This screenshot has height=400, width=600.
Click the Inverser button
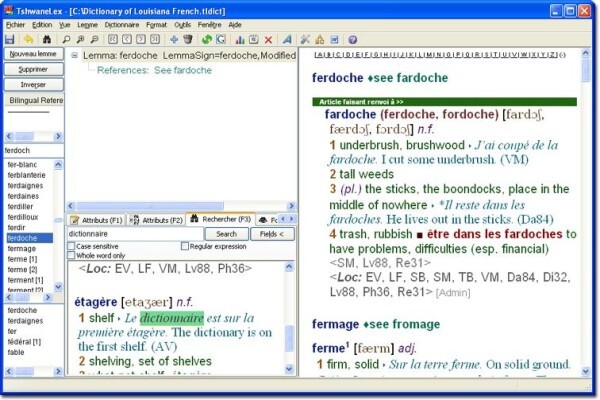33,85
